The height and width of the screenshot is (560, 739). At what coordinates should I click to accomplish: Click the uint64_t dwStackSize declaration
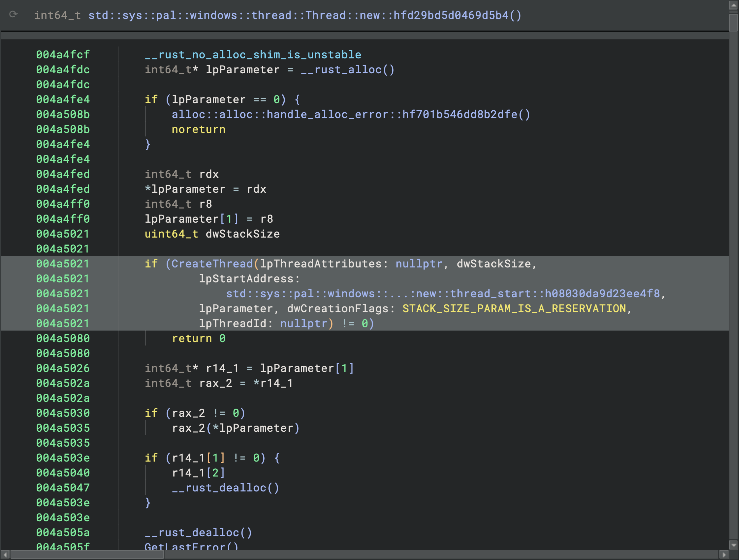[x=212, y=234]
